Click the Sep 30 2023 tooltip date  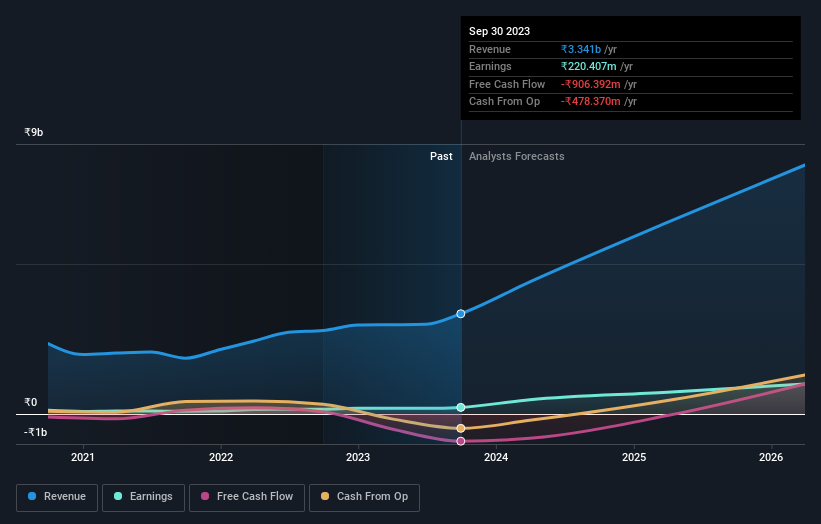click(500, 31)
